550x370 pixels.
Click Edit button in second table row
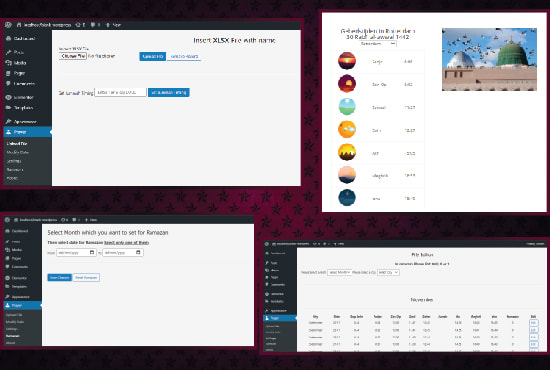[533, 330]
